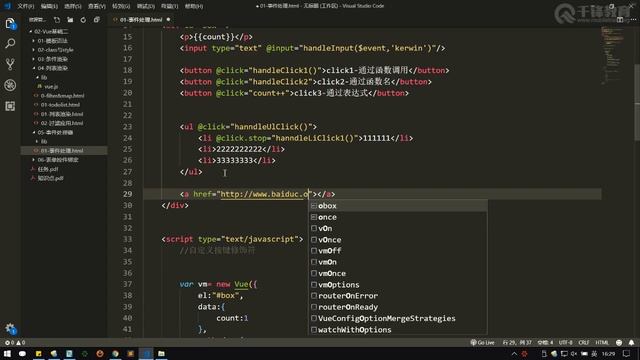Open the Search view in activity bar
This screenshot has height=360, width=640.
click(x=10, y=43)
